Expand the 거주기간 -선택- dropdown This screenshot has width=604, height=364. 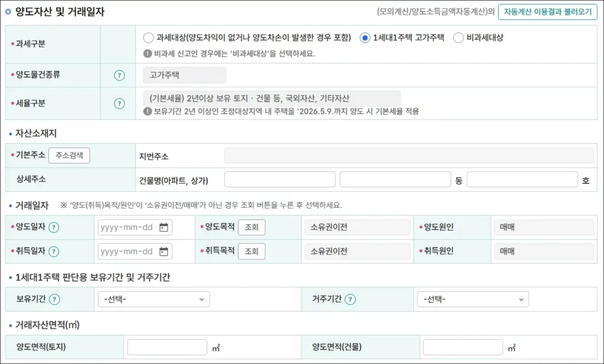pyautogui.click(x=473, y=299)
